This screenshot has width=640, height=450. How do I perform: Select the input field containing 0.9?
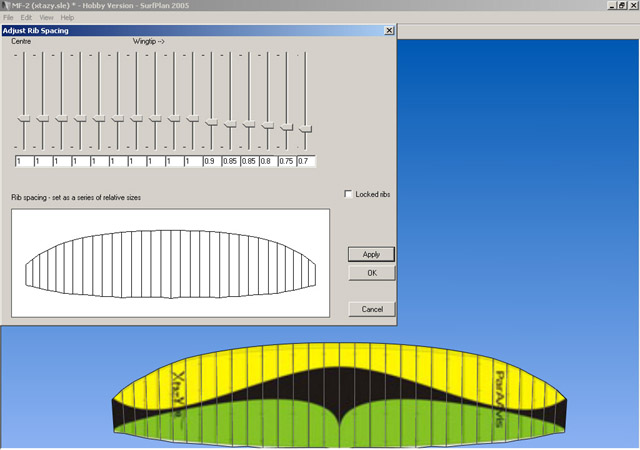pos(211,161)
